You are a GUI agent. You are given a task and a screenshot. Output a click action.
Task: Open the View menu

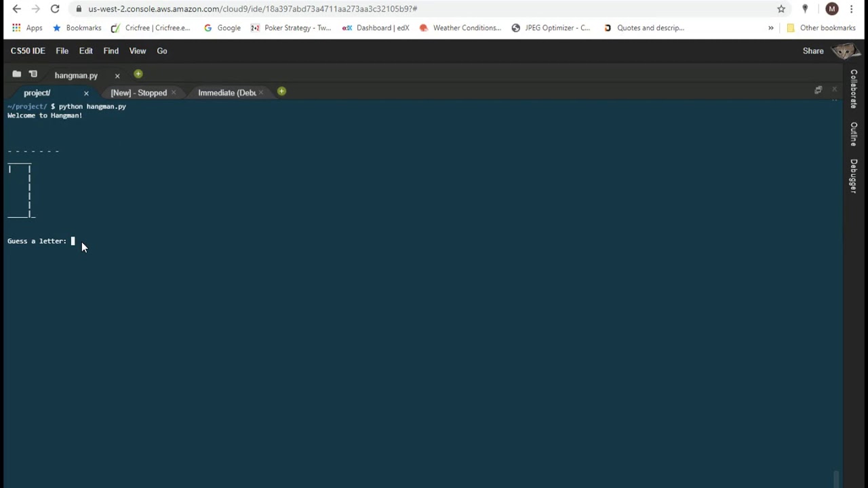coord(138,51)
